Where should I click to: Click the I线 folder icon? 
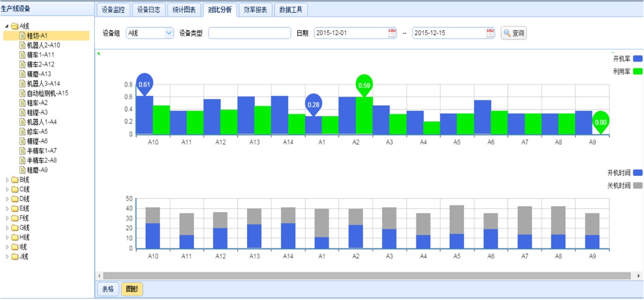(x=15, y=247)
